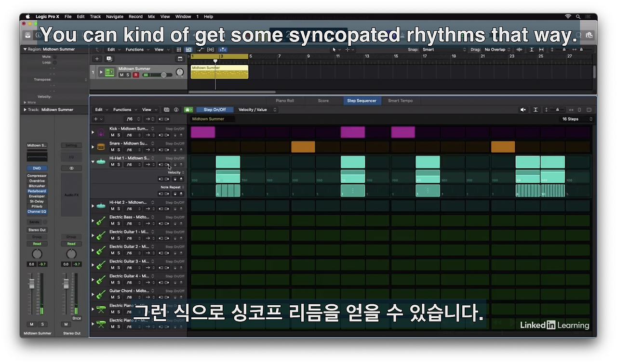Switch to the Smart Tempo tab

coord(401,101)
